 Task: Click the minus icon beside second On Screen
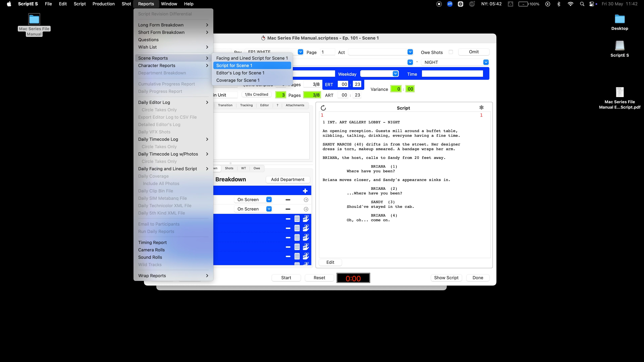[288, 209]
